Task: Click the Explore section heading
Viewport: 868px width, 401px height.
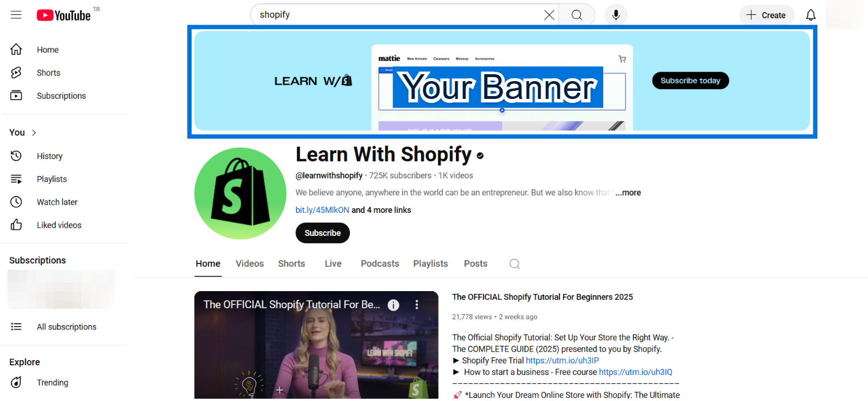Action: 25,362
